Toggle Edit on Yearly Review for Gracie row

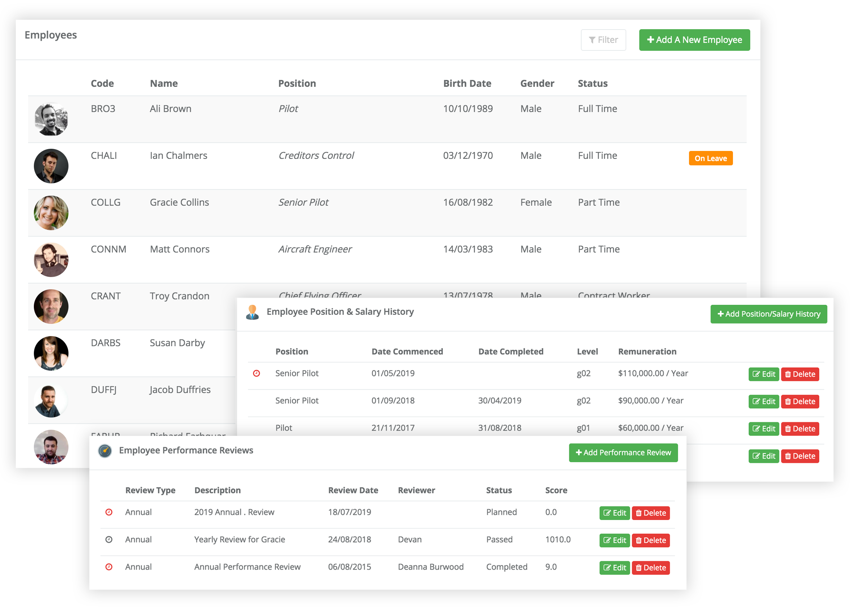614,539
